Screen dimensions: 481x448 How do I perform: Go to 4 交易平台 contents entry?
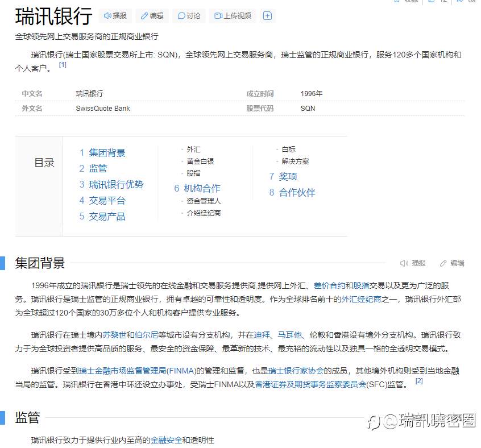(102, 201)
